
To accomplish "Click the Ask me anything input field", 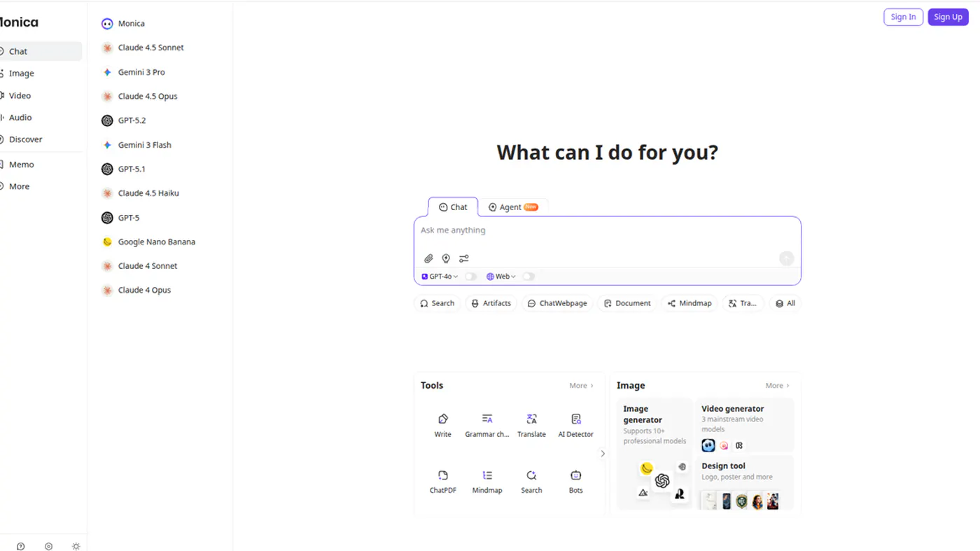I will pyautogui.click(x=607, y=230).
